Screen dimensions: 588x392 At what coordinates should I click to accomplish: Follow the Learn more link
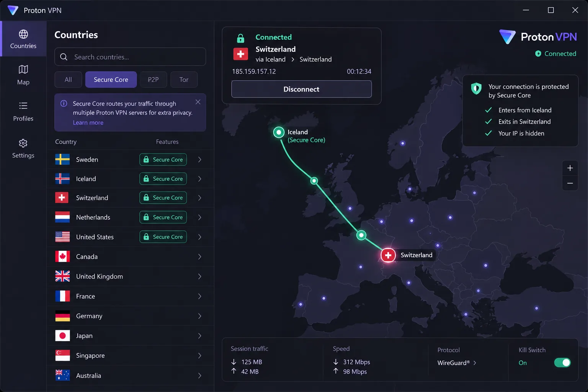click(88, 122)
